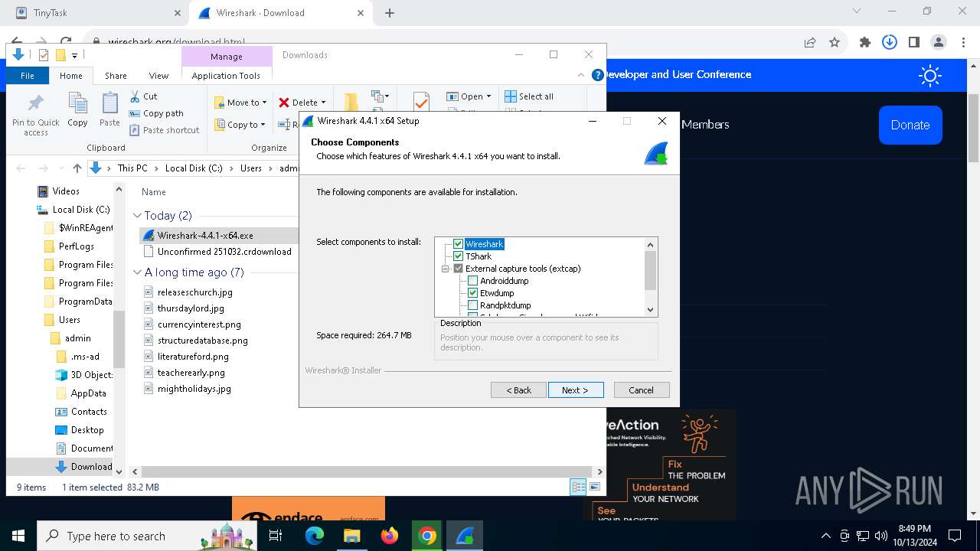
Task: Click the share page icon in Chrome
Action: [x=810, y=43]
